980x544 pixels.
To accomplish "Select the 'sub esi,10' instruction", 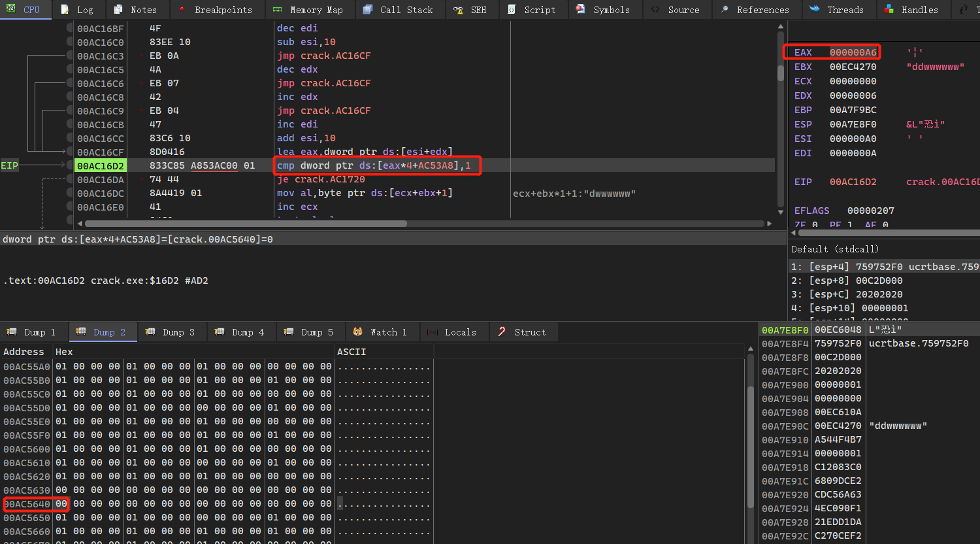I will tap(306, 42).
